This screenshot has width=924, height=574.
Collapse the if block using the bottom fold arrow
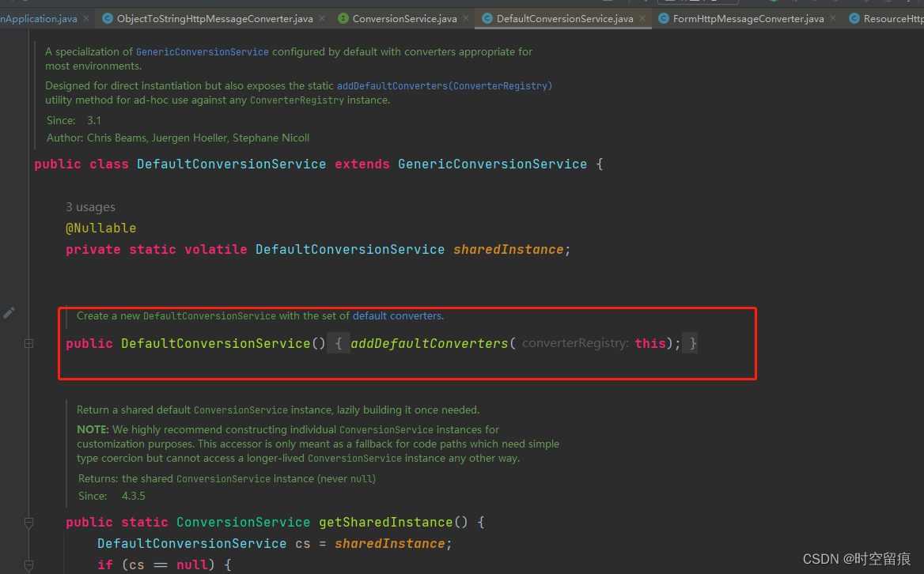(x=29, y=565)
